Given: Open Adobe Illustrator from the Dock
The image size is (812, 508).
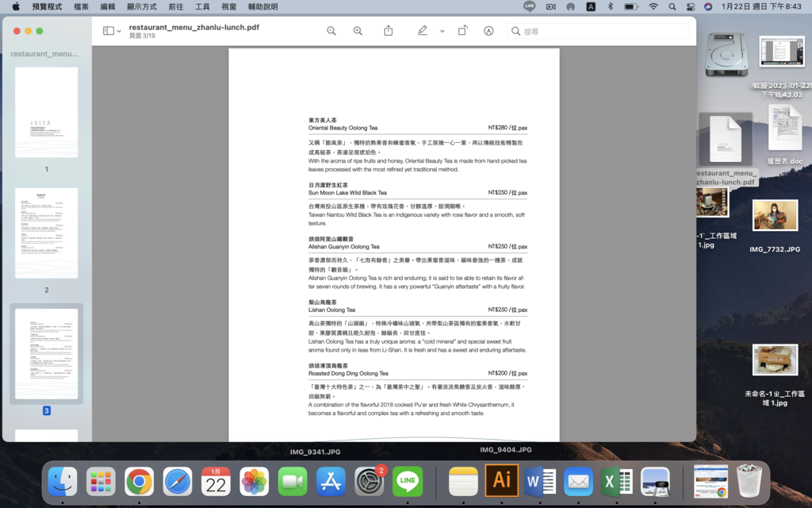Looking at the screenshot, I should tap(502, 481).
